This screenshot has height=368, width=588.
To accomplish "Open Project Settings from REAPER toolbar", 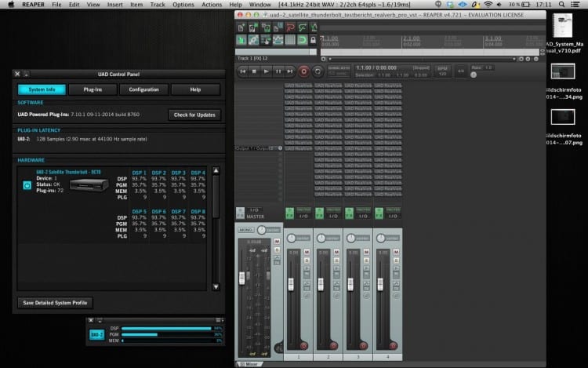I will [x=278, y=27].
